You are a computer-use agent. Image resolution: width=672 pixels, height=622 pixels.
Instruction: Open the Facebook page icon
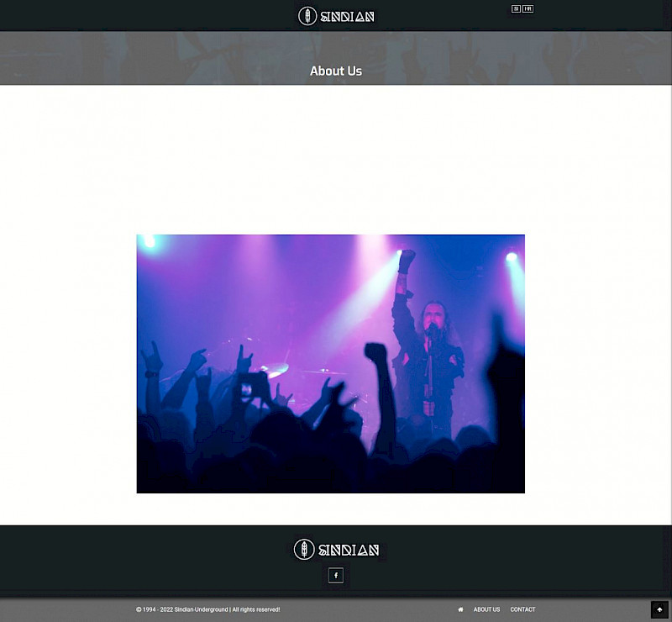336,576
